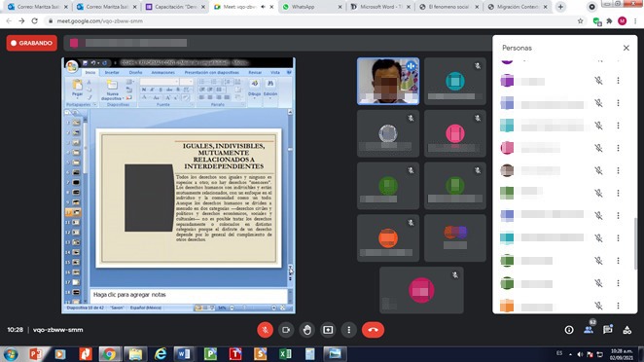Viewport: 644px width, 362px height.
Task: Open the file explorer folder on the taskbar
Action: click(135, 354)
